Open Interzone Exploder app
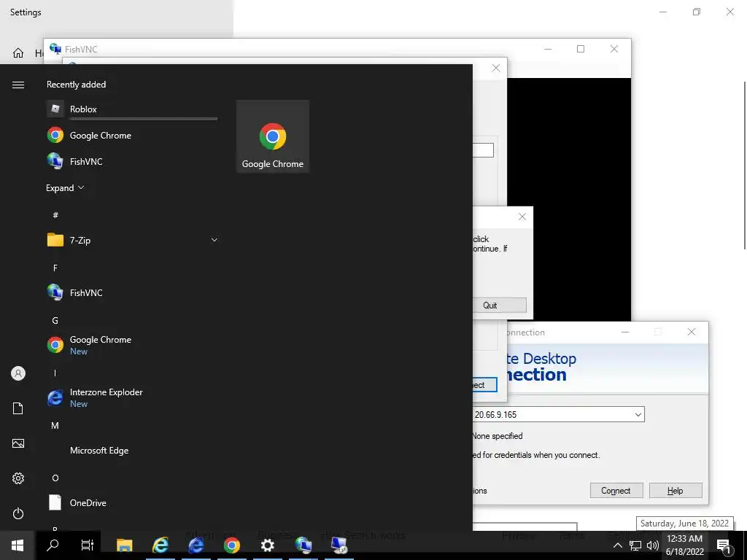This screenshot has width=747, height=560. click(x=132, y=397)
